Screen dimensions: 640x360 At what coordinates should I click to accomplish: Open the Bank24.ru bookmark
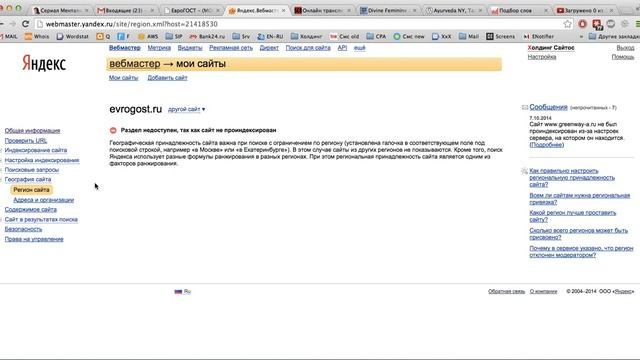tap(207, 36)
